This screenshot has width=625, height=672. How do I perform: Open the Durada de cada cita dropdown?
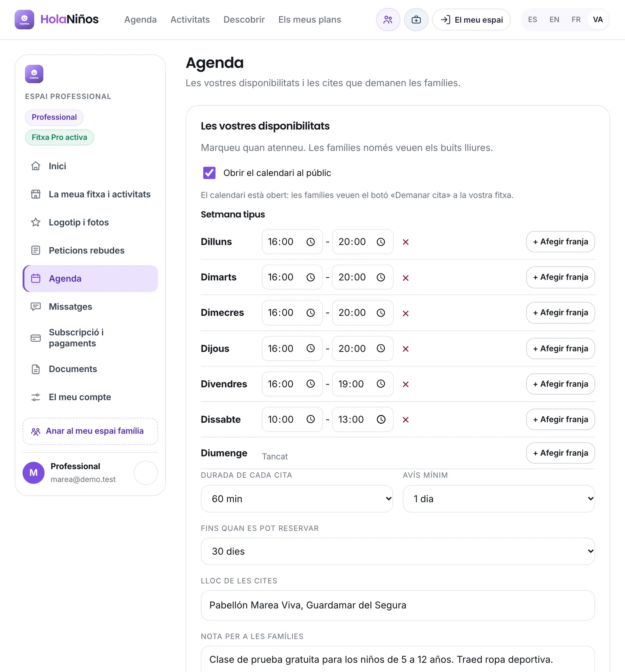coord(297,499)
